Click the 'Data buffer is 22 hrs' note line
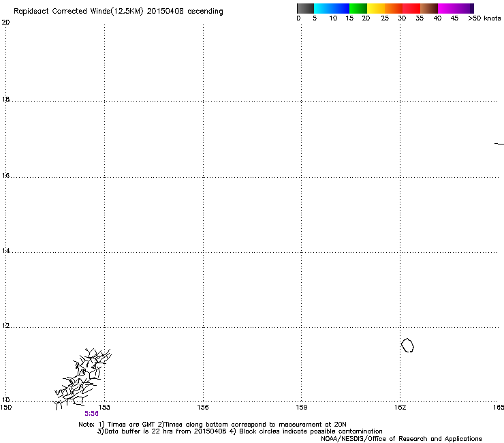 coord(240,431)
